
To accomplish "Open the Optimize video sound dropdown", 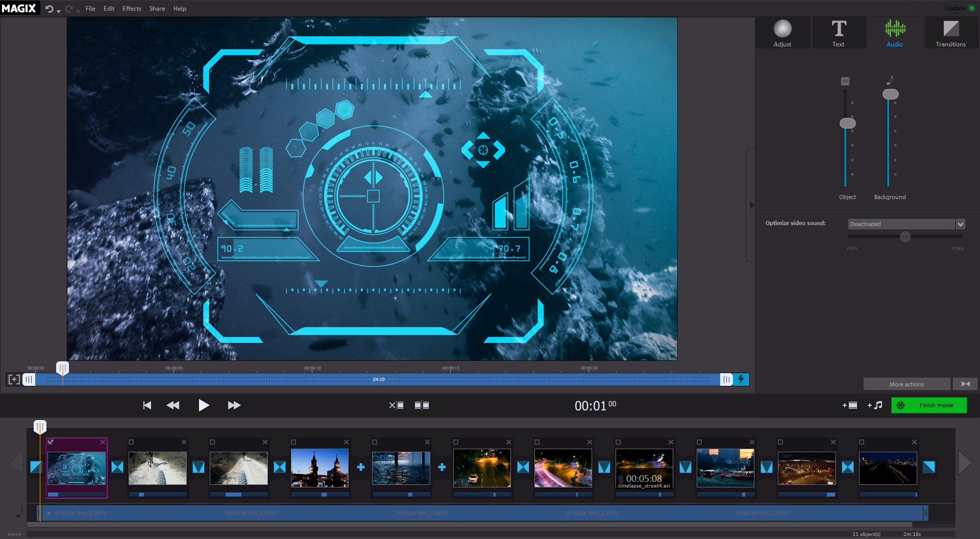I will 960,224.
